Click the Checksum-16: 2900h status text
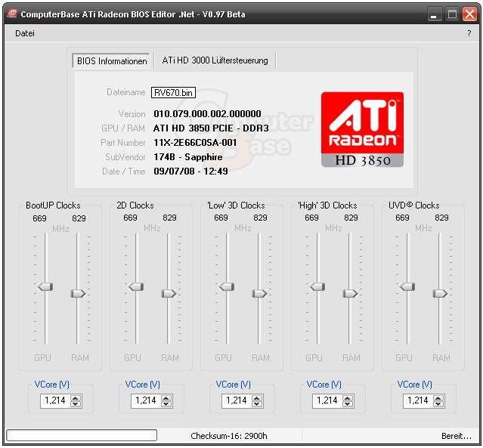 [x=229, y=436]
